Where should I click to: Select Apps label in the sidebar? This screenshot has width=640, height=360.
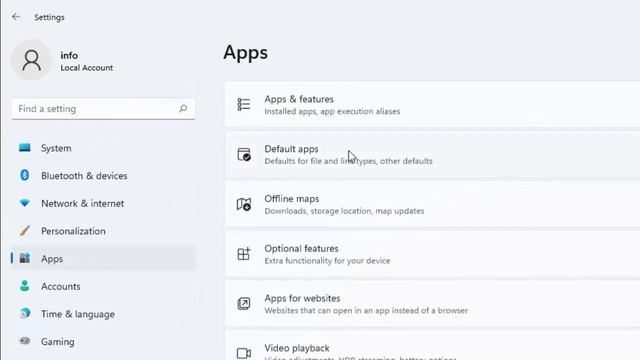[52, 259]
